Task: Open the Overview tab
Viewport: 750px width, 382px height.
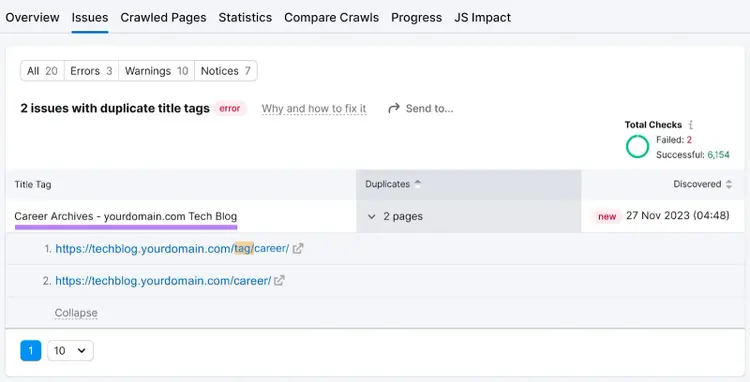Action: point(33,18)
